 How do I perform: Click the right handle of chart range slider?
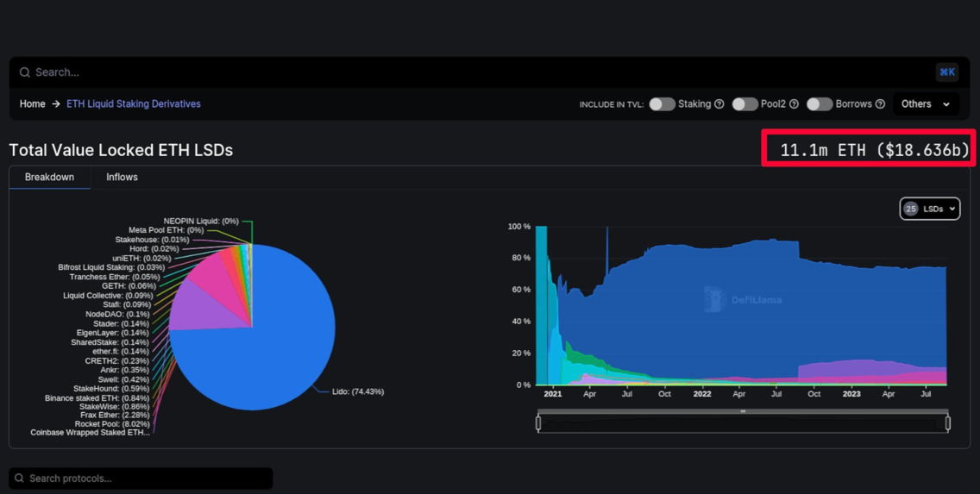pyautogui.click(x=947, y=422)
